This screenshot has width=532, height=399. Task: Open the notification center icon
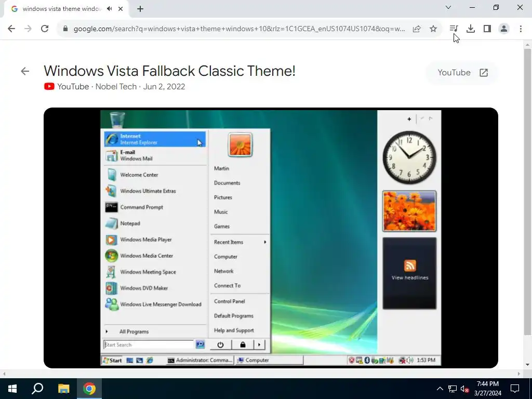click(x=515, y=389)
